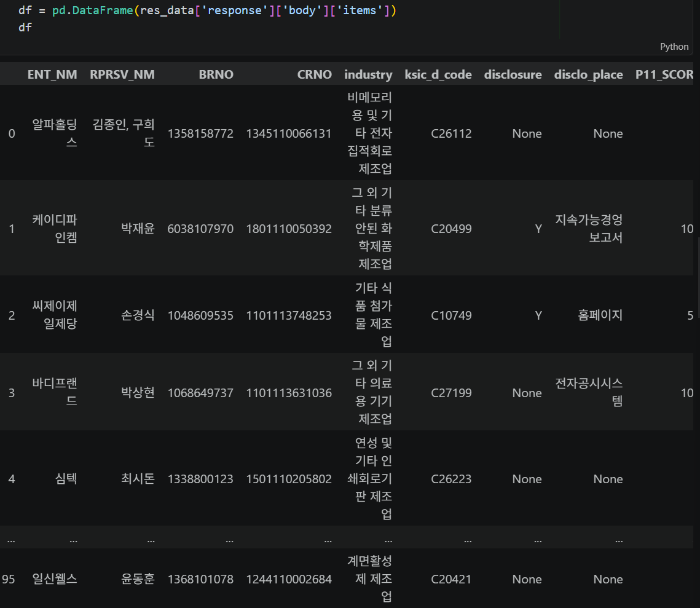Image resolution: width=700 pixels, height=608 pixels.
Task: Click industry cell 기타 식품 첨가물 제조업
Action: coord(373,315)
